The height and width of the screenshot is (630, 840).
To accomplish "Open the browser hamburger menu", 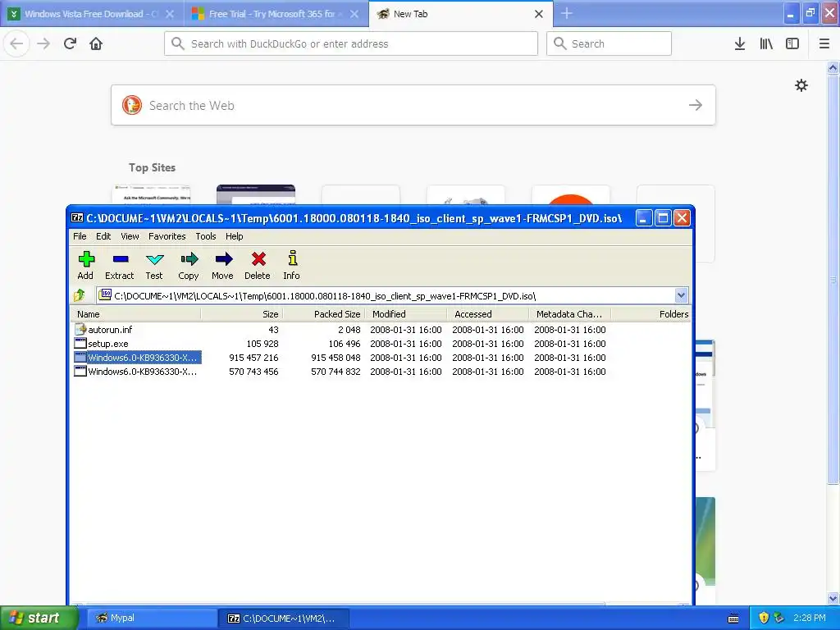I will click(824, 43).
